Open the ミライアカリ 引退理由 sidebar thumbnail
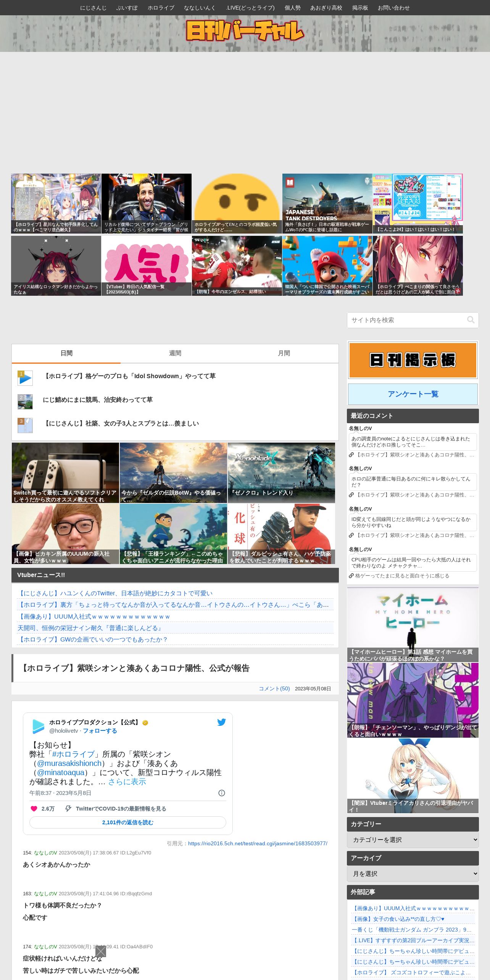Viewport: 490px width, 980px height. pyautogui.click(x=413, y=776)
